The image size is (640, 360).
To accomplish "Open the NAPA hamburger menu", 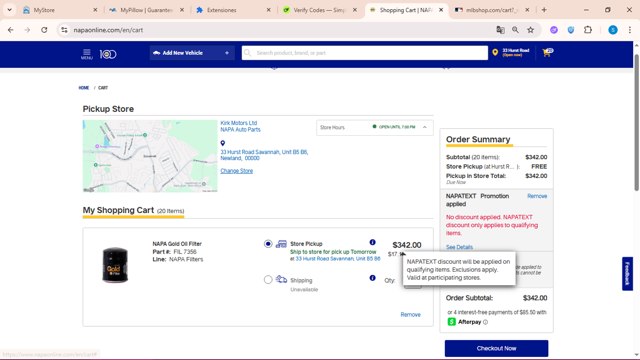I will (x=87, y=54).
